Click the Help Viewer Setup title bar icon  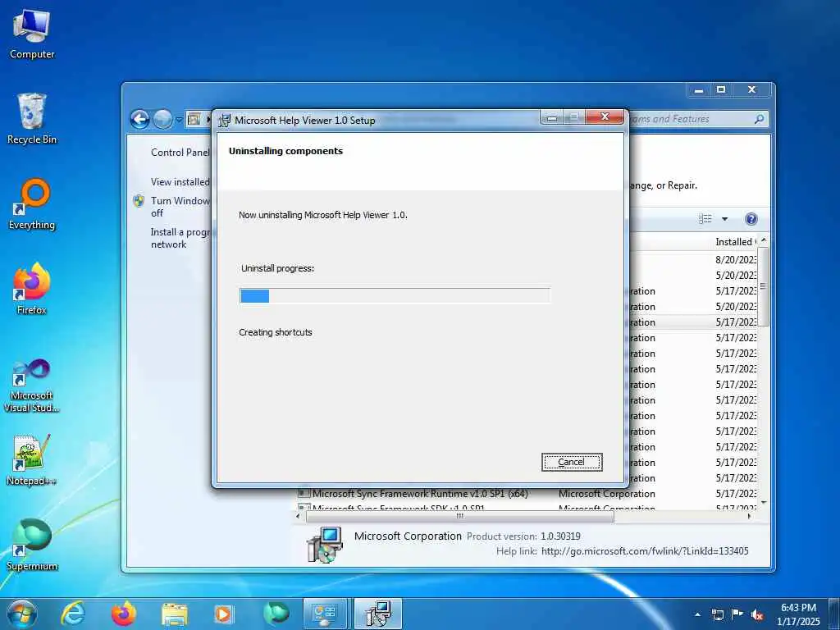[225, 120]
